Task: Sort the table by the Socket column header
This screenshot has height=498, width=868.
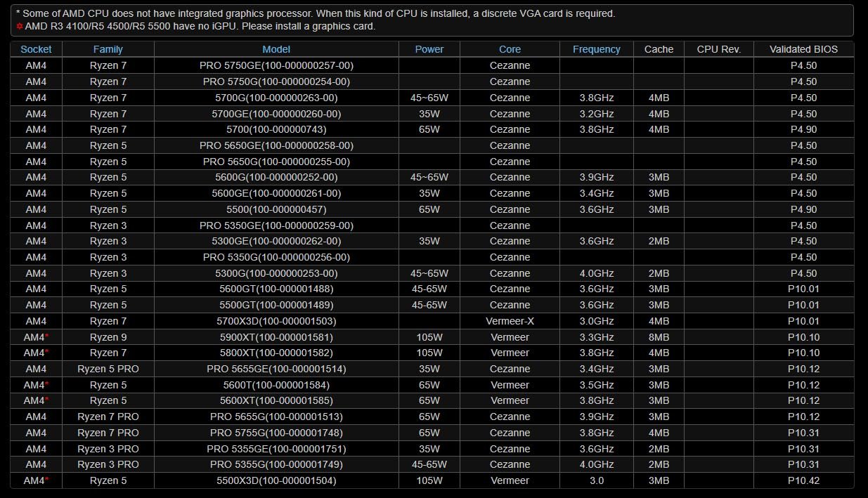Action: pos(36,49)
